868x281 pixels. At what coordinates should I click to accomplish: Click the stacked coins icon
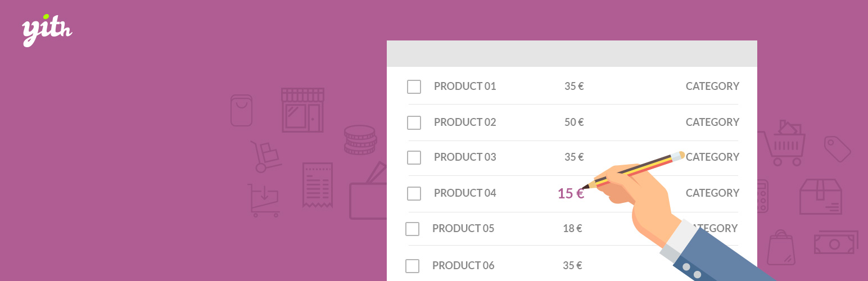coord(360,140)
